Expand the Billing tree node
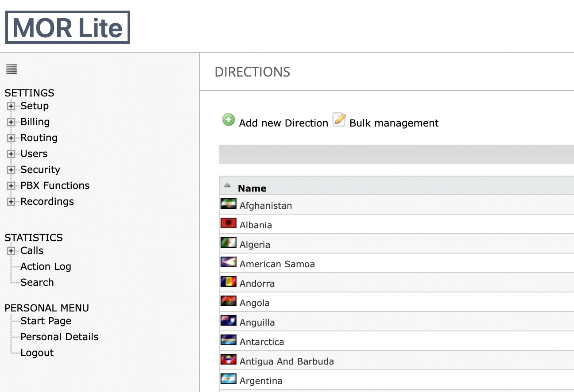This screenshot has height=392, width=574. click(11, 122)
